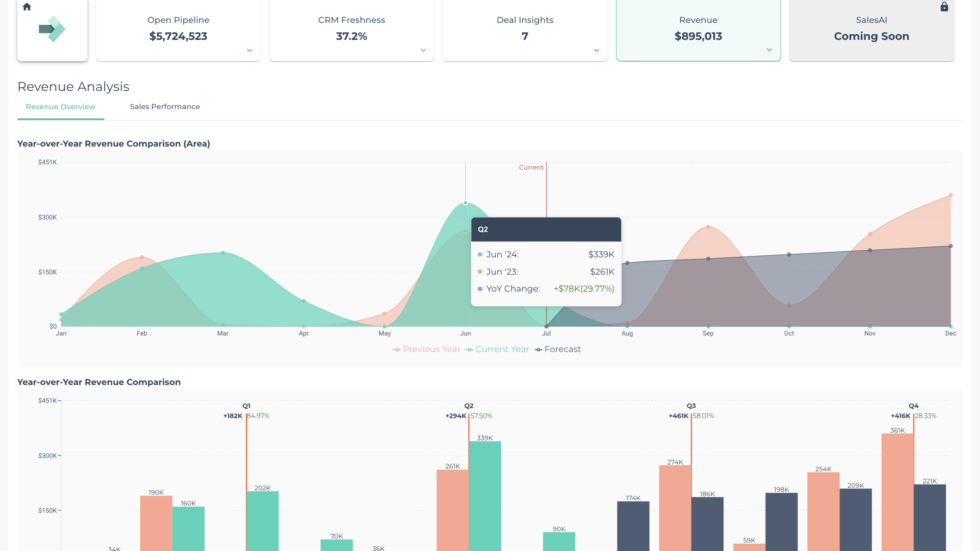Open the SalesAI Coming Soon card
Screen dimensions: 980x551
pyautogui.click(x=872, y=30)
